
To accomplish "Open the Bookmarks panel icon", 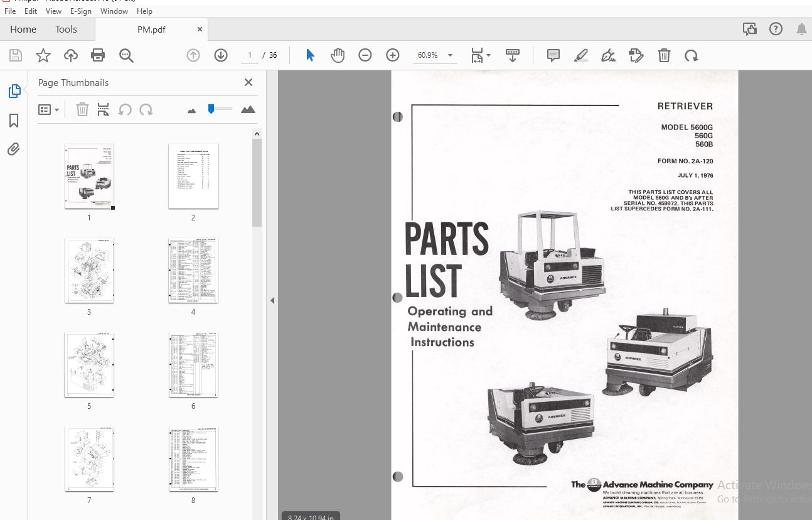I will pos(14,121).
